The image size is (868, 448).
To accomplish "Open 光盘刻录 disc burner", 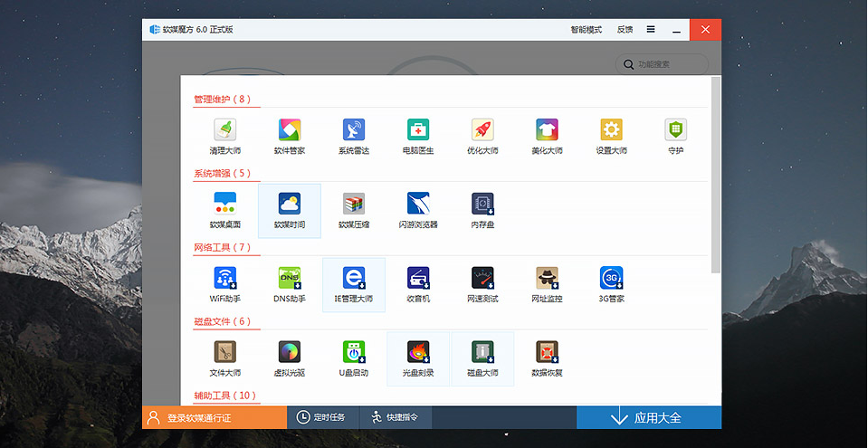I will (x=418, y=358).
